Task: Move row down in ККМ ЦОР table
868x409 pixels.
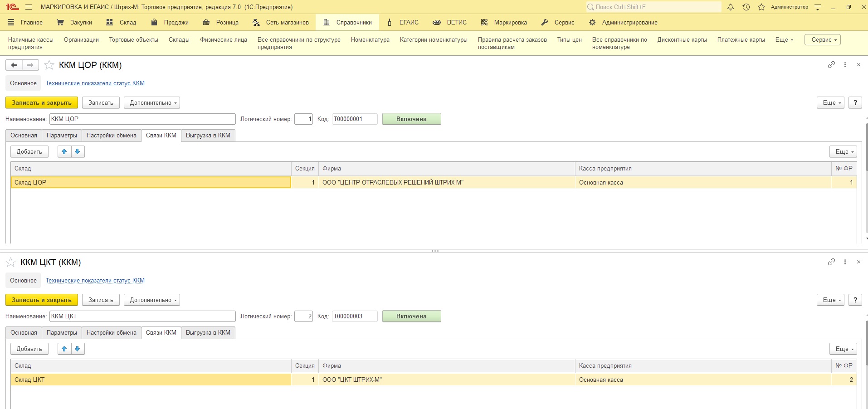Action: [78, 152]
